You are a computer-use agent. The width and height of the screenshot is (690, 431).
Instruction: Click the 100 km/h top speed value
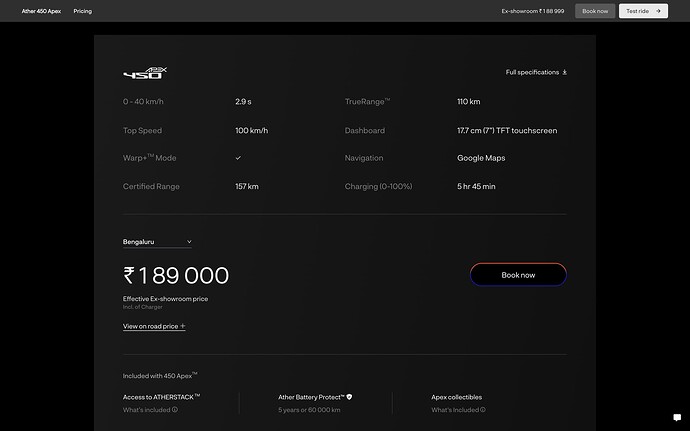pos(252,131)
